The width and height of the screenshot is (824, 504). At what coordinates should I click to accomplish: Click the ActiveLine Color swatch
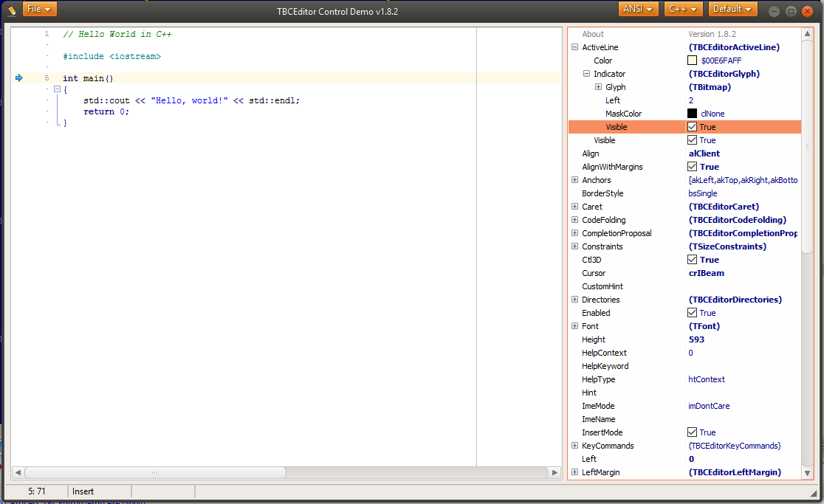click(x=692, y=61)
